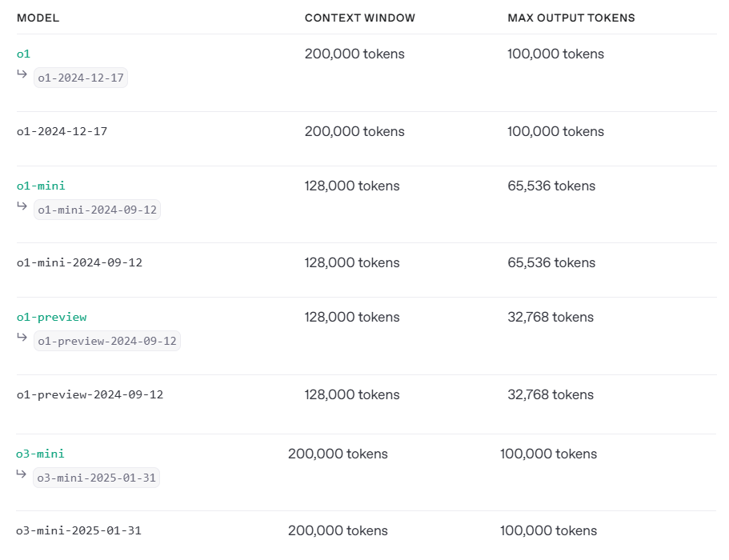Select plain o1-mini-2024-09-12 row model name
Screen dimensions: 729x560
click(x=79, y=262)
